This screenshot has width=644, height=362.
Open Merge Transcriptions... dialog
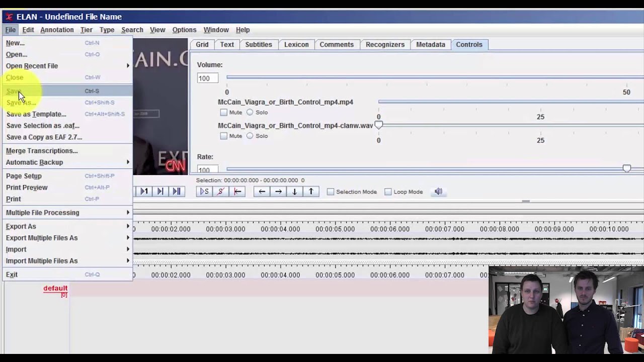(67, 151)
